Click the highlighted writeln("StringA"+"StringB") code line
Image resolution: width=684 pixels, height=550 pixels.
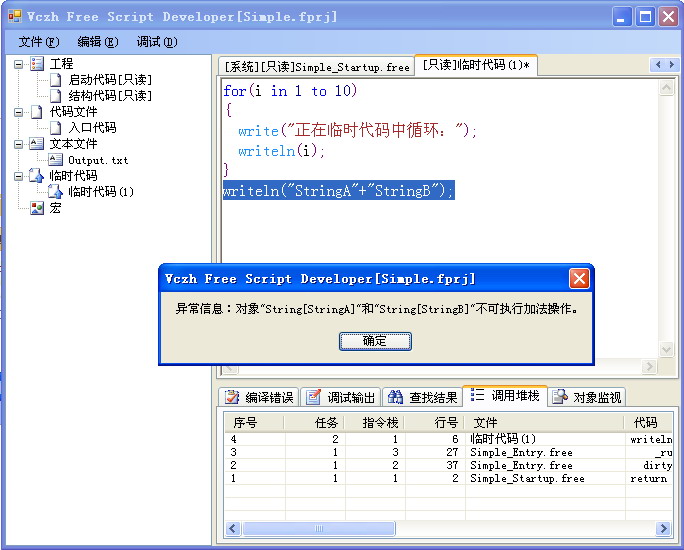click(339, 190)
